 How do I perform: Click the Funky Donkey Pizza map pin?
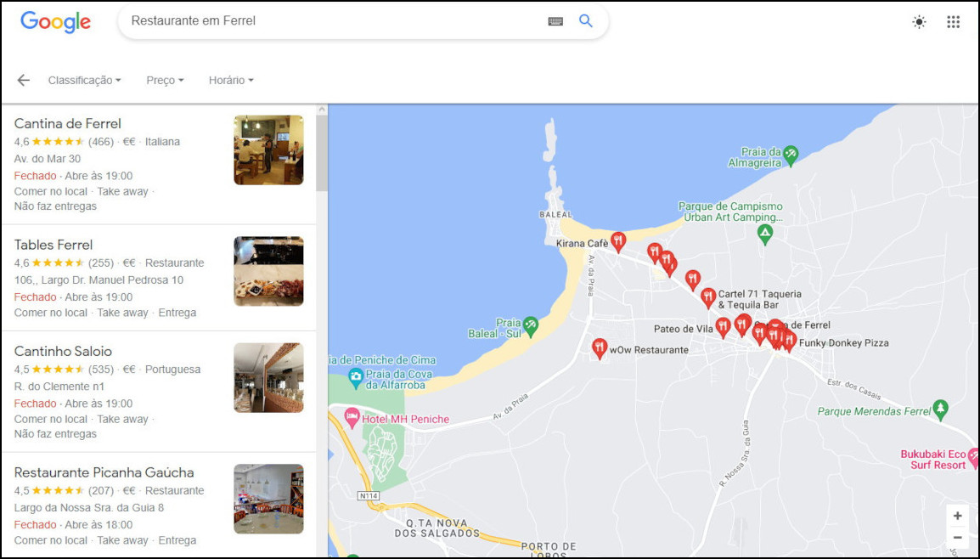pos(790,341)
